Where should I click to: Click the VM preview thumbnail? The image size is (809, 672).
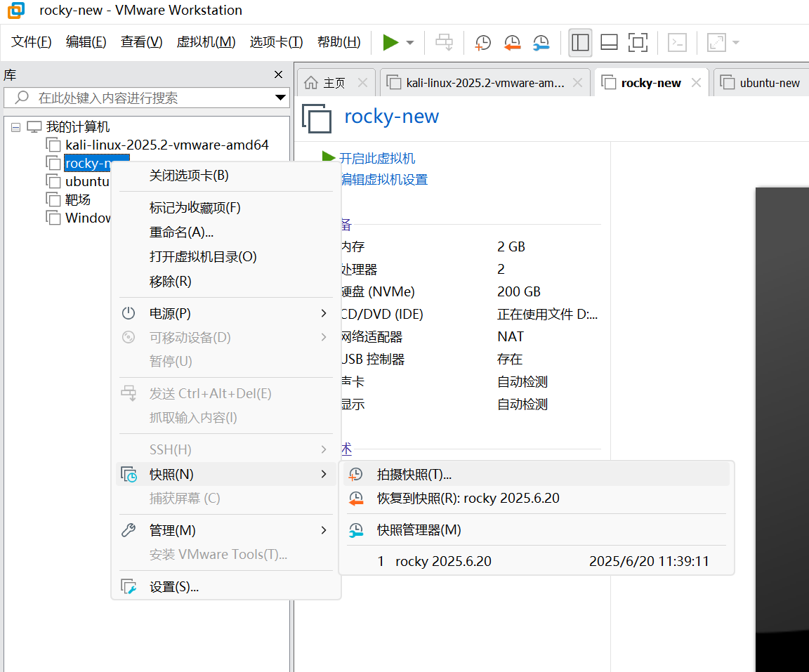click(x=782, y=429)
